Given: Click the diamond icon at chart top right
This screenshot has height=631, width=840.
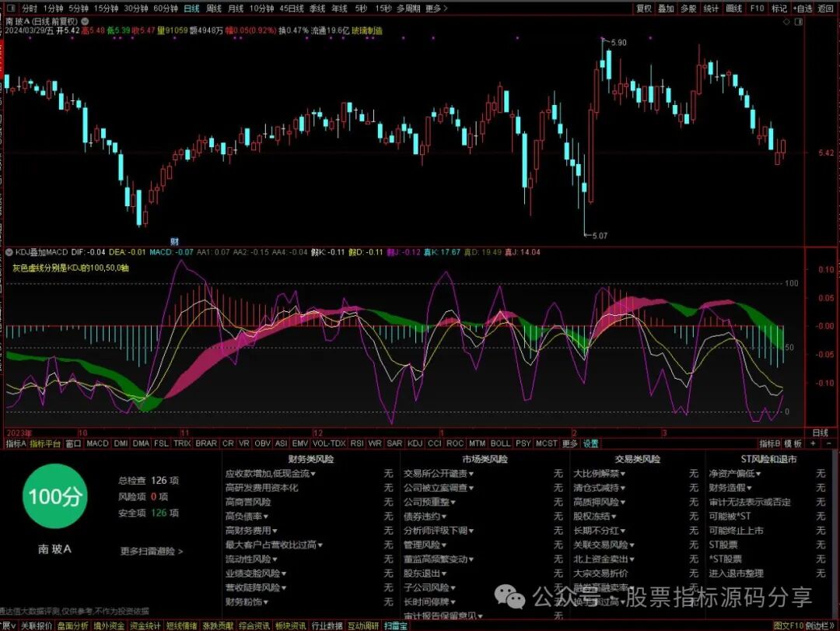Looking at the screenshot, I should point(786,22).
